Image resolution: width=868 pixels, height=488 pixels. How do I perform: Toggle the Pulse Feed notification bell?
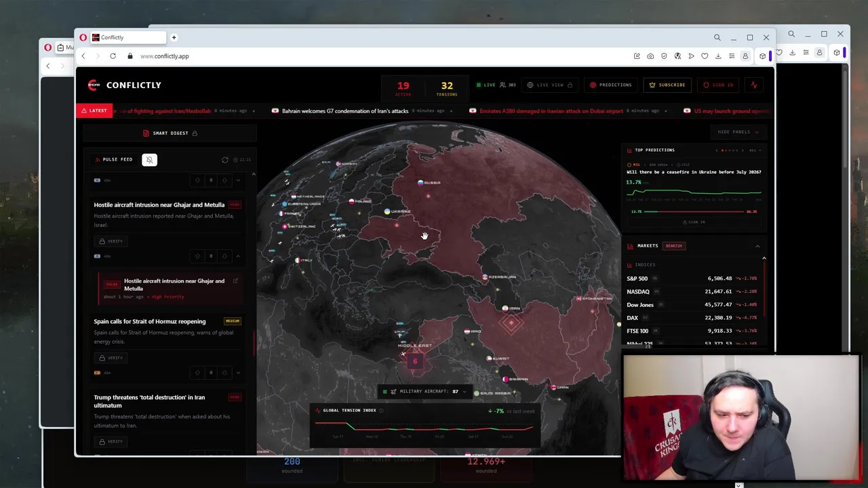point(149,160)
